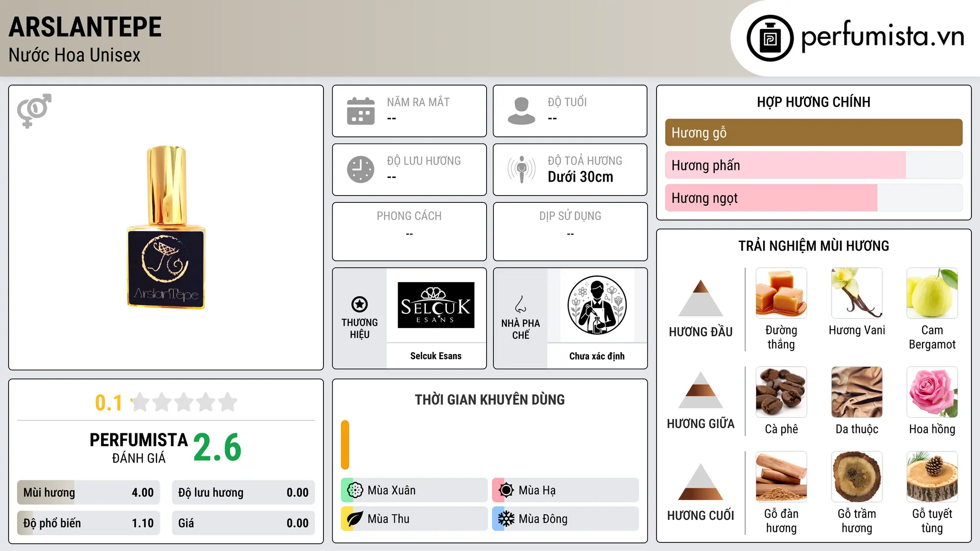Click the flower icon for Mùa Xuân
Screen dimensions: 980x551
355,490
